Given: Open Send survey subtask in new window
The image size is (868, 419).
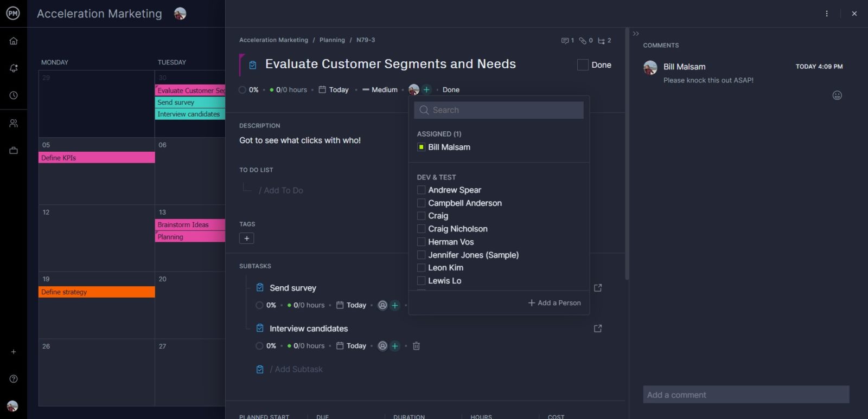Looking at the screenshot, I should click(598, 288).
